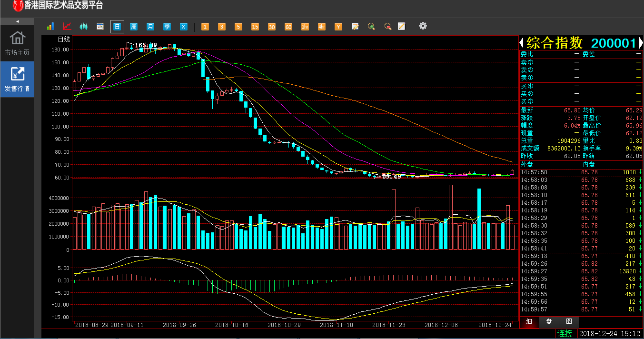Switch to the 细 detail tab
Image resolution: width=644 pixels, height=339 pixels.
pos(529,322)
